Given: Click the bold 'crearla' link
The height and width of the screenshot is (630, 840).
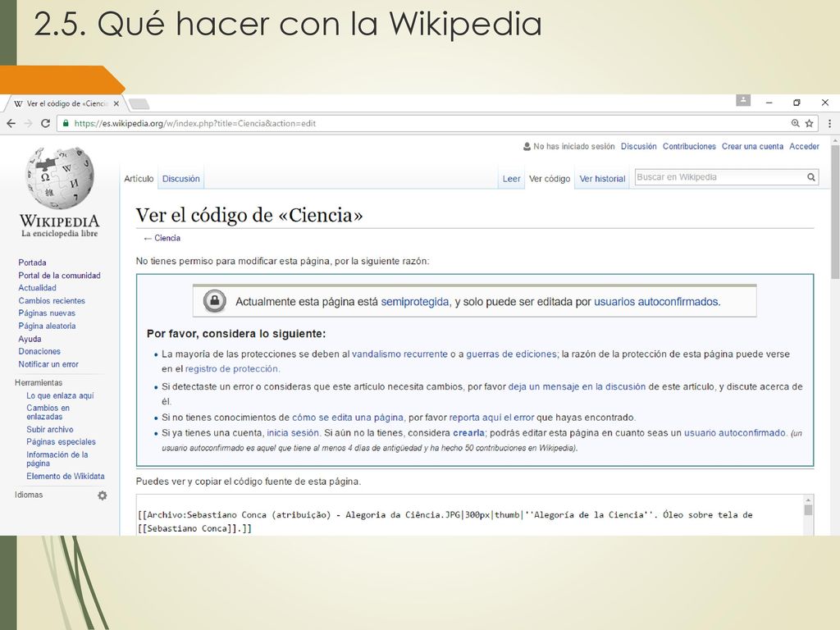Looking at the screenshot, I should (468, 433).
